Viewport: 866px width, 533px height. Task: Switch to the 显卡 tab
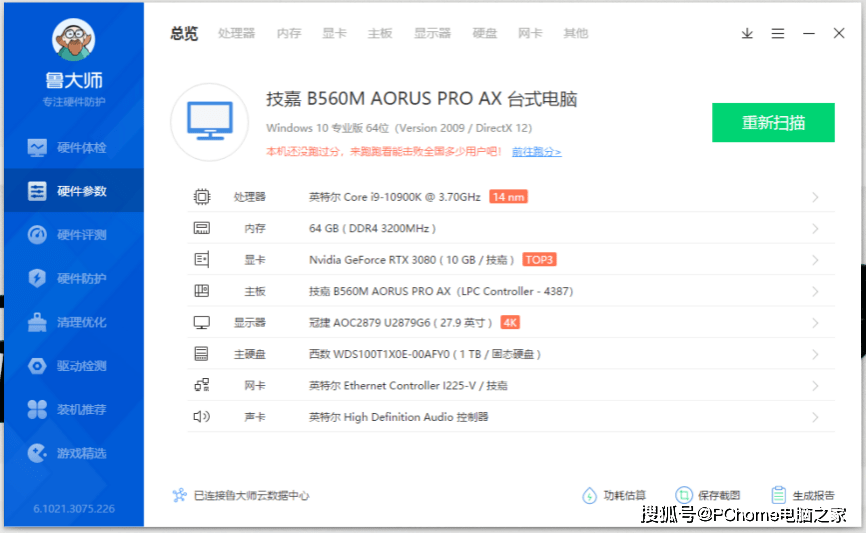pyautogui.click(x=334, y=34)
